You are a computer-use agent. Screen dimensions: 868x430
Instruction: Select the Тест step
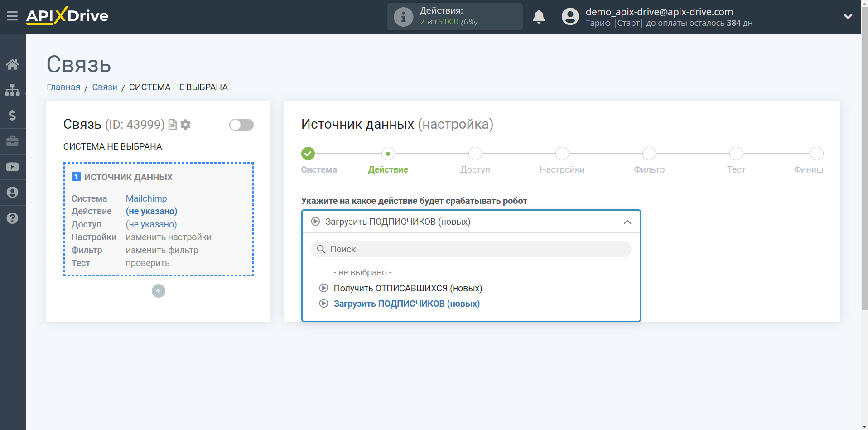[x=736, y=154]
